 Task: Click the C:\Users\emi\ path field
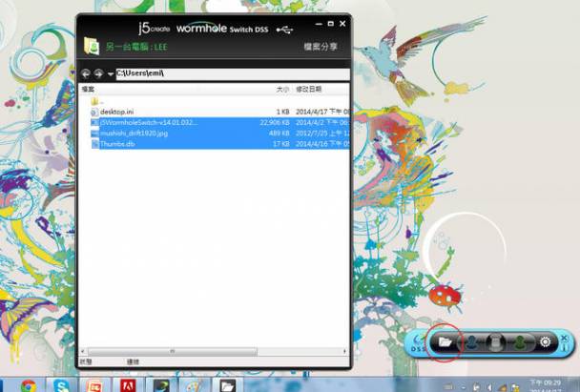click(x=233, y=73)
